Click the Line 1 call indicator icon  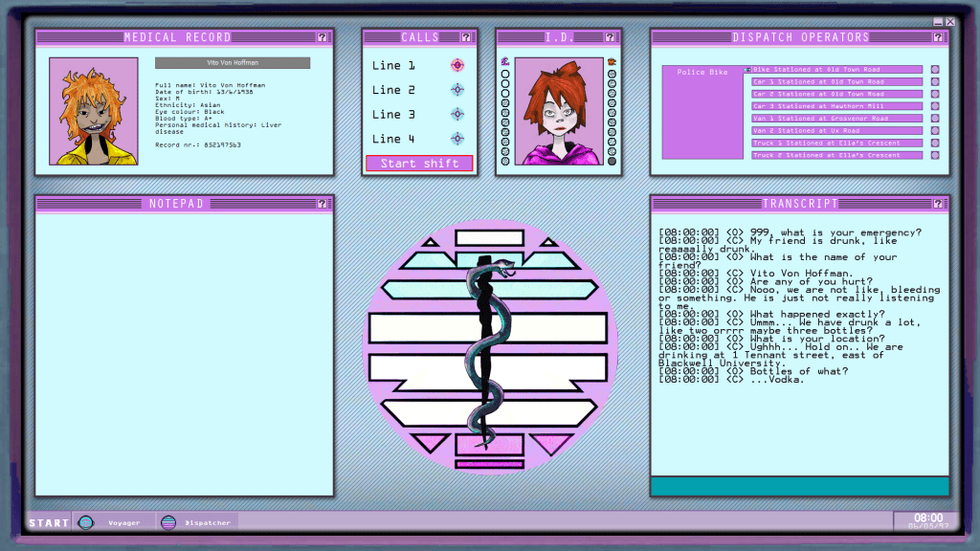pos(457,65)
